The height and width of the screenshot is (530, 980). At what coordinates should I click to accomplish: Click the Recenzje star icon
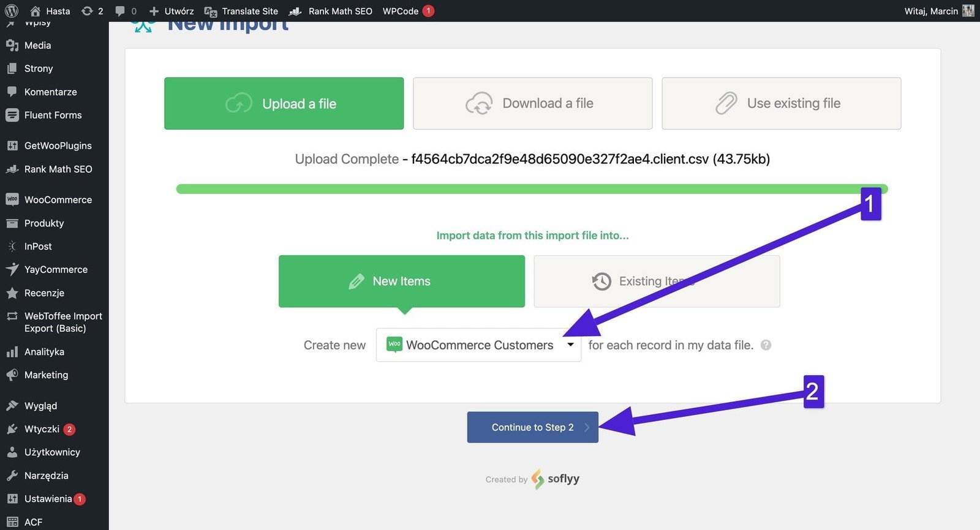(x=12, y=293)
